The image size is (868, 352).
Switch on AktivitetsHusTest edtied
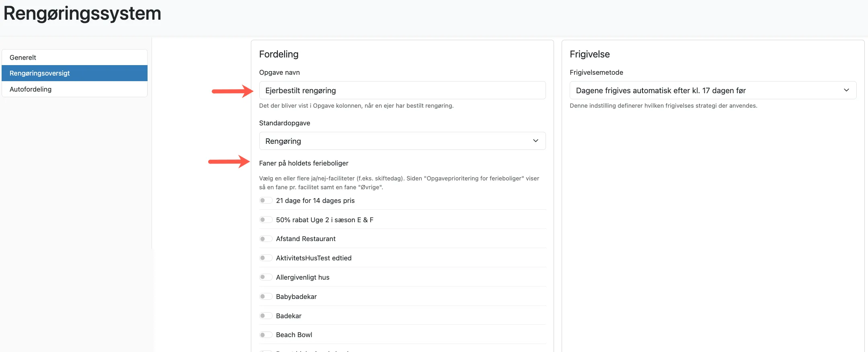click(x=266, y=258)
